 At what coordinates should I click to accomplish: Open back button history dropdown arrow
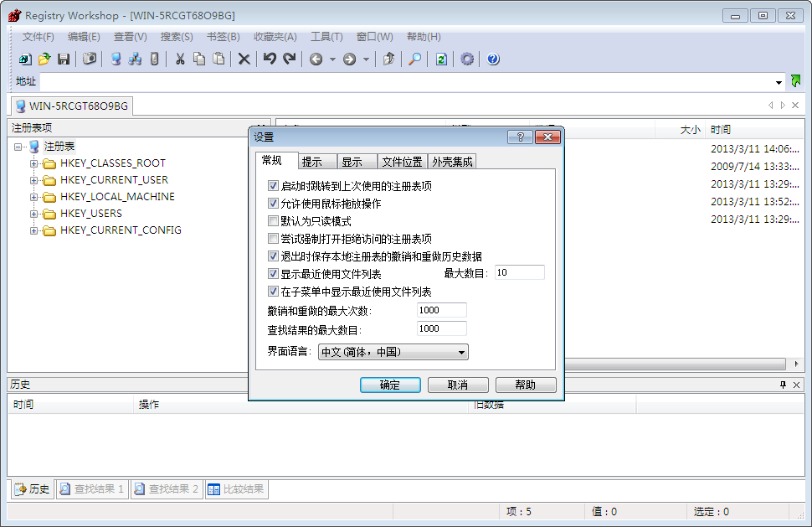click(x=332, y=59)
